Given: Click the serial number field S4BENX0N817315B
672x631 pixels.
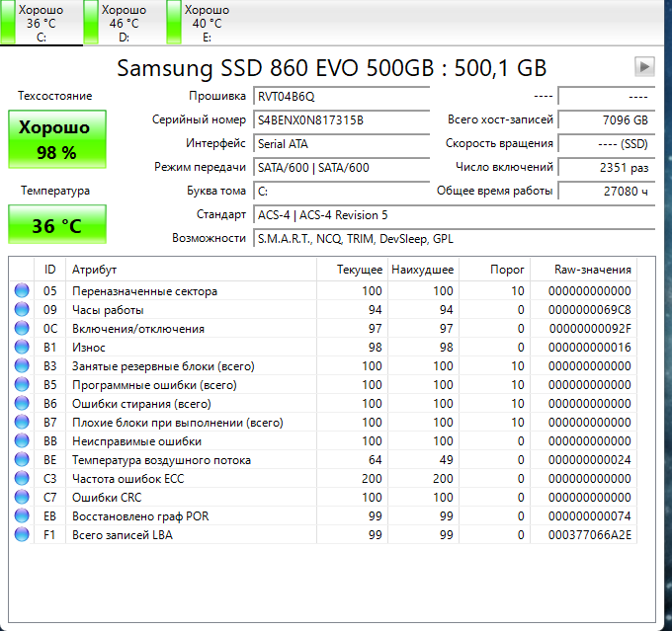Looking at the screenshot, I should tap(342, 119).
